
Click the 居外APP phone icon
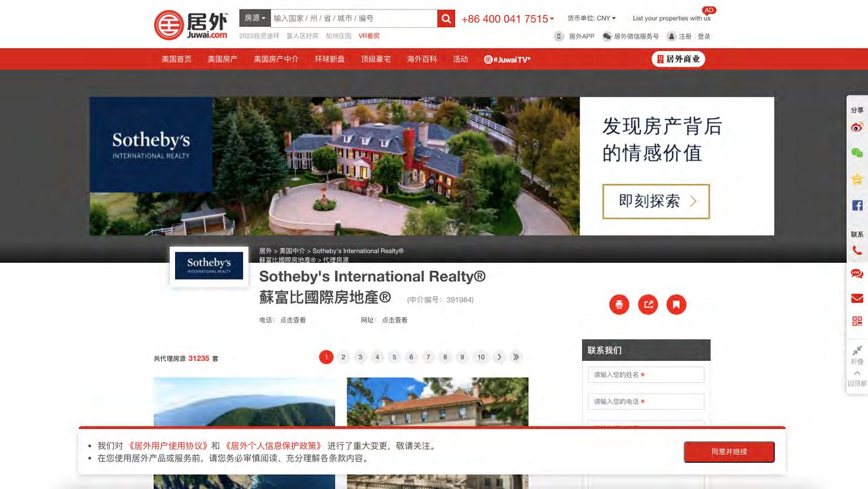pos(558,36)
